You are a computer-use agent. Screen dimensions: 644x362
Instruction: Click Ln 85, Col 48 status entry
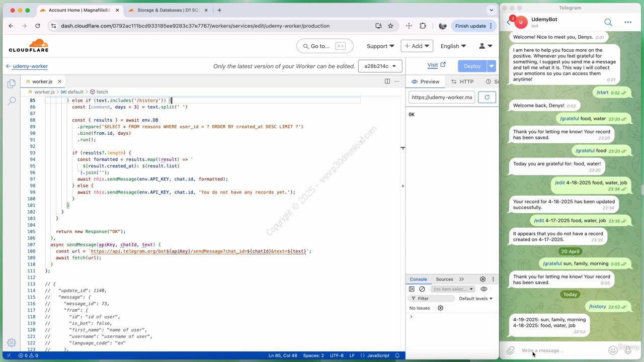[283, 355]
